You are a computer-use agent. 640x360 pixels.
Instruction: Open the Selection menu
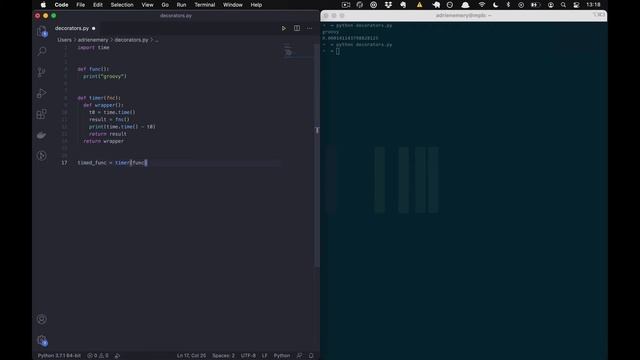tap(122, 5)
